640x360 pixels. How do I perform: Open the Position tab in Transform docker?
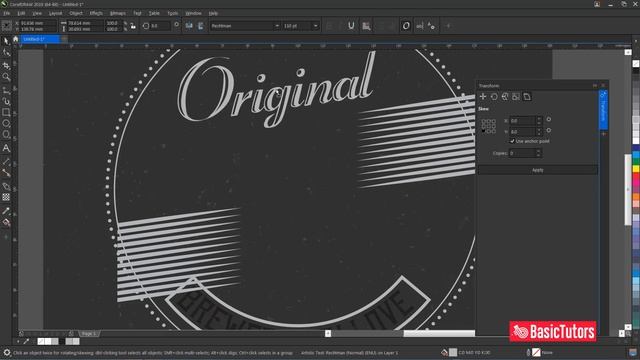coord(483,97)
